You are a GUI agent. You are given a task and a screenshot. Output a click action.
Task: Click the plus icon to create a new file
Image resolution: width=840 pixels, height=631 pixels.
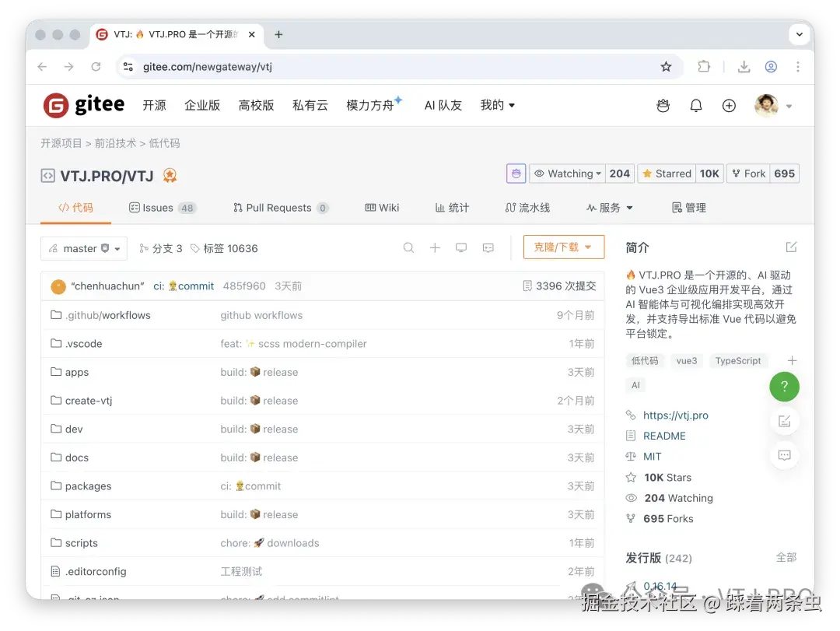click(435, 247)
